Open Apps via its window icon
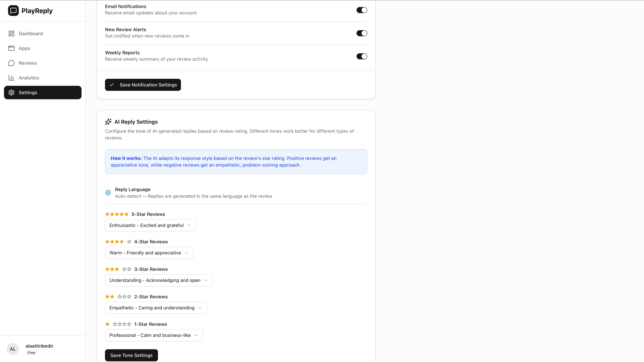 click(x=12, y=48)
